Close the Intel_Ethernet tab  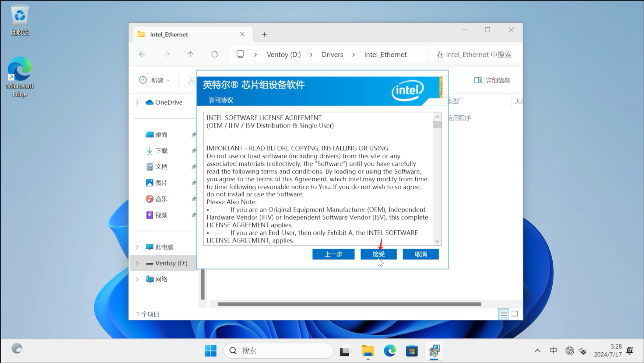(242, 34)
